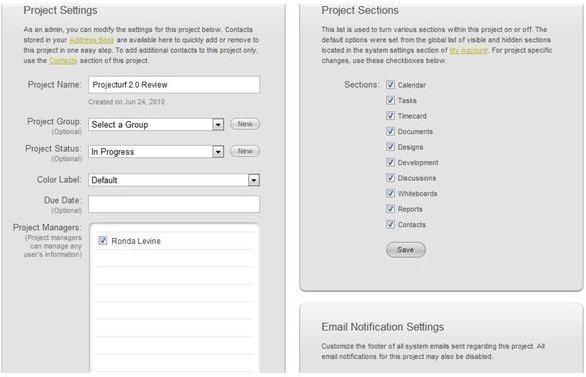Uncheck the Reports section checkbox

pyautogui.click(x=390, y=208)
